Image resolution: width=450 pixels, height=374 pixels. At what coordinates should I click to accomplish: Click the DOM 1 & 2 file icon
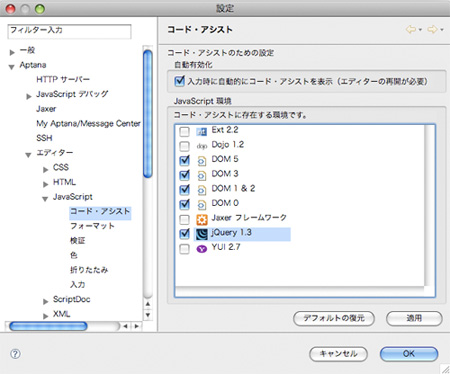pyautogui.click(x=201, y=190)
